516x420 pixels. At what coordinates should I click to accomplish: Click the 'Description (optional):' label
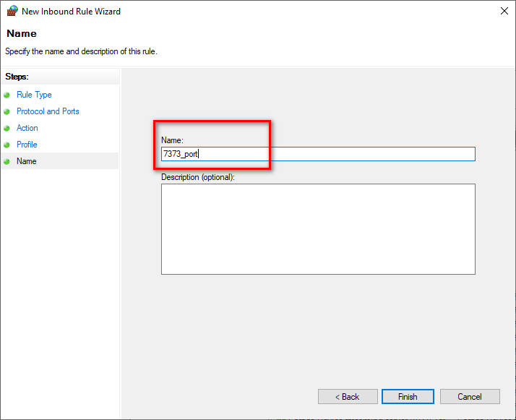198,177
